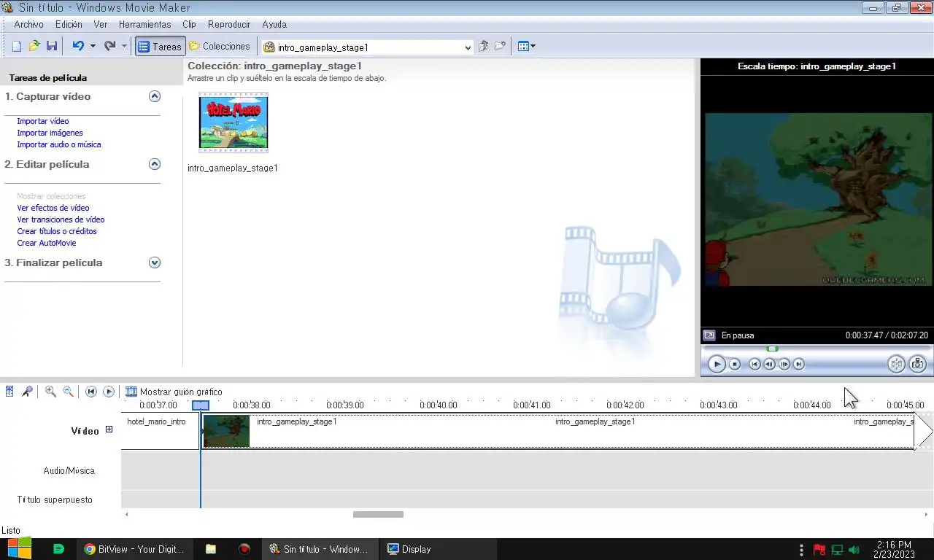Image resolution: width=934 pixels, height=560 pixels.
Task: Open File Explorer from taskbar
Action: pos(210,549)
